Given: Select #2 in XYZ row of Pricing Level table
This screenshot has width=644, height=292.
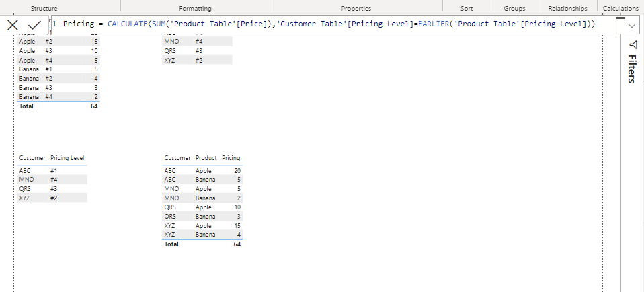Looking at the screenshot, I should click(54, 198).
